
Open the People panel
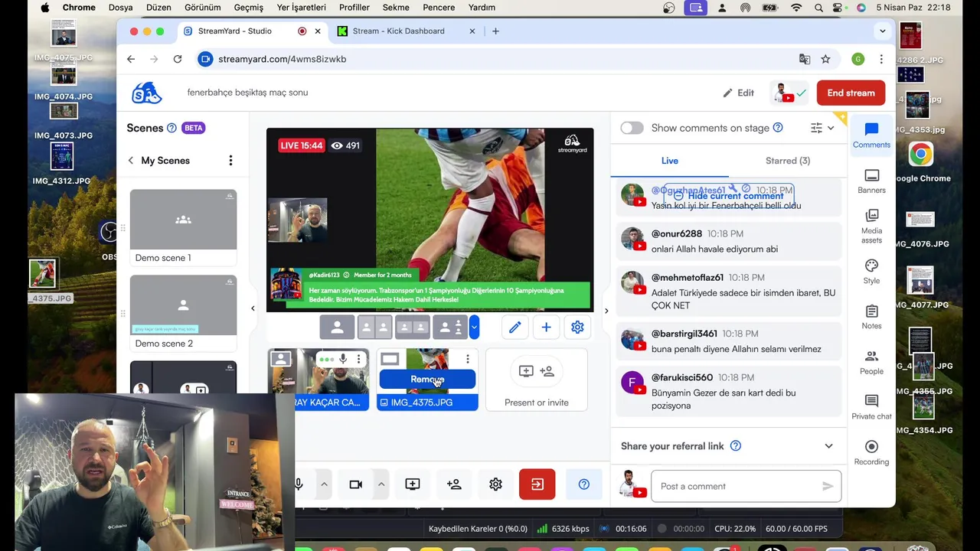871,362
